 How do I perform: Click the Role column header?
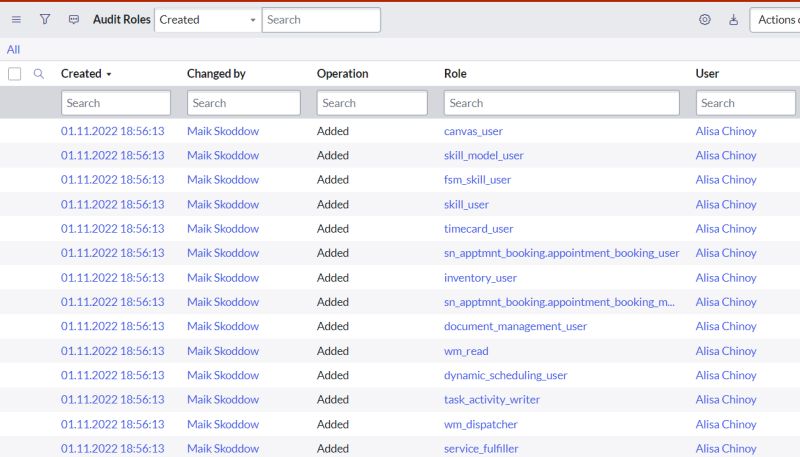455,74
